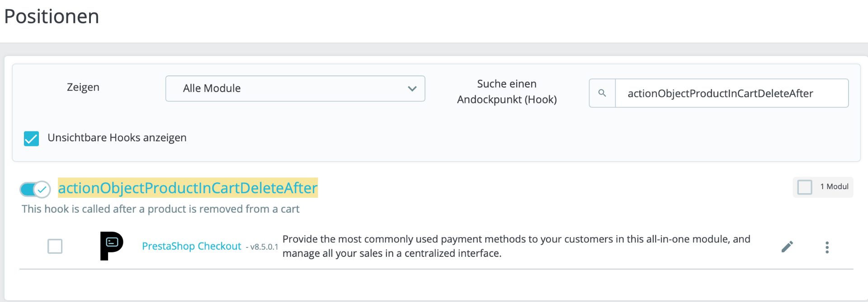Click the PrestaShop Checkout module description text
Image resolution: width=868 pixels, height=302 pixels.
(x=516, y=246)
